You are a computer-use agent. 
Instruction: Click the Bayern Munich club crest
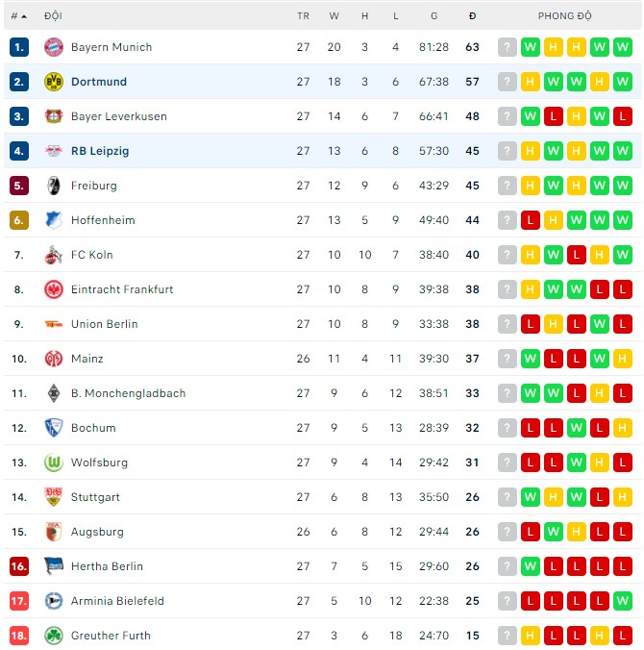pos(54,47)
